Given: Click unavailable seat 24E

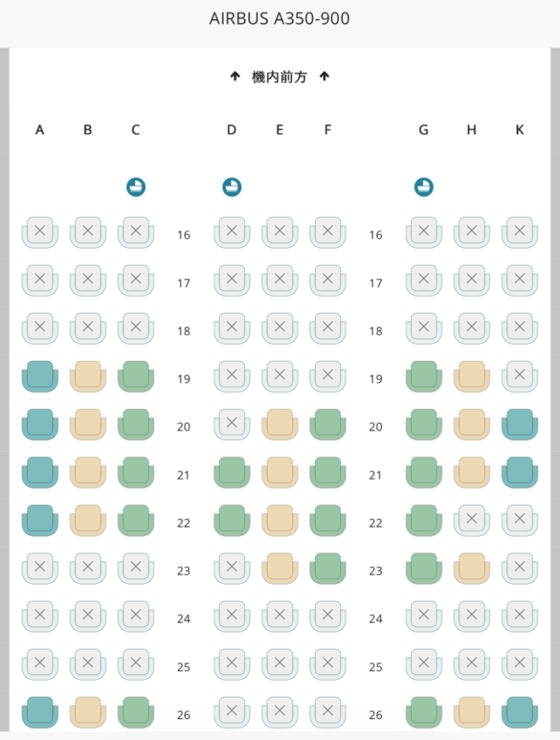Looking at the screenshot, I should (280, 616).
